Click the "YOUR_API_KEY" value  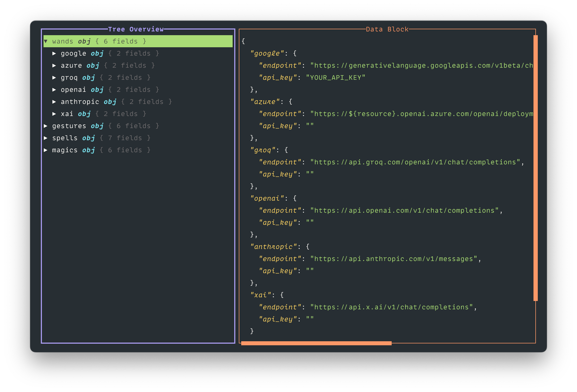pos(336,78)
